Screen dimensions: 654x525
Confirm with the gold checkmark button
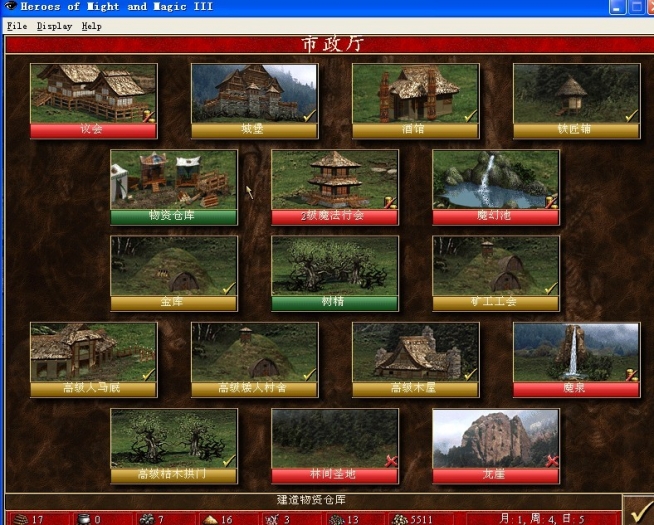pos(639,511)
